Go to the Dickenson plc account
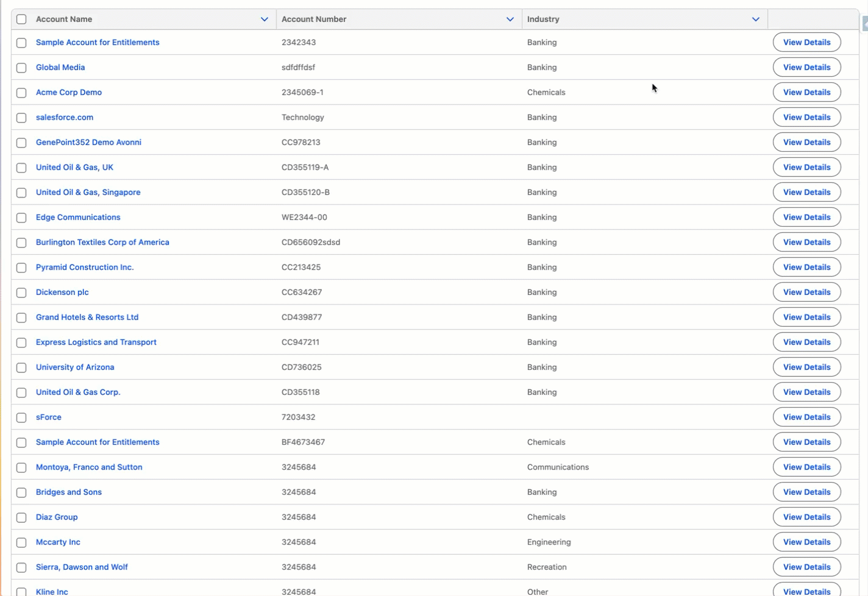868x596 pixels. pos(62,293)
